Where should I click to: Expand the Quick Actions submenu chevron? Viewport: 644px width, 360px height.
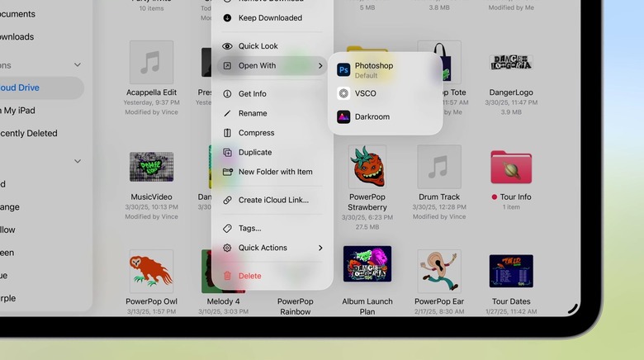pyautogui.click(x=320, y=248)
